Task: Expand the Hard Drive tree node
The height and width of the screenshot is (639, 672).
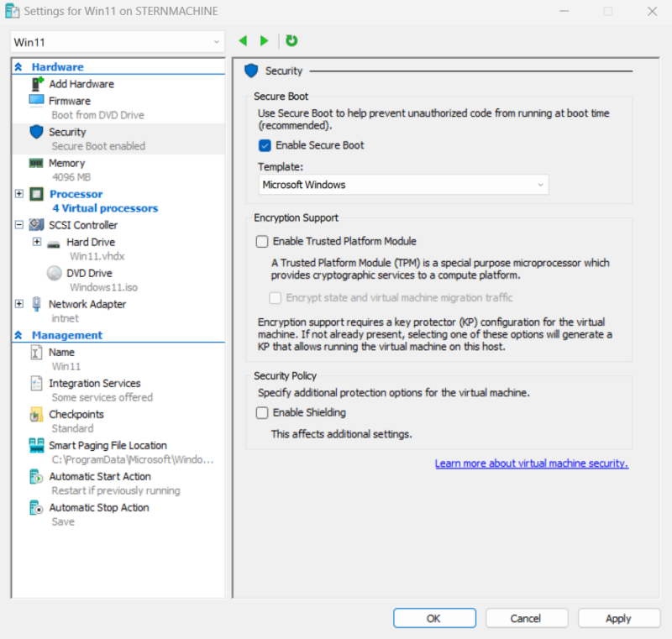Action: click(37, 242)
